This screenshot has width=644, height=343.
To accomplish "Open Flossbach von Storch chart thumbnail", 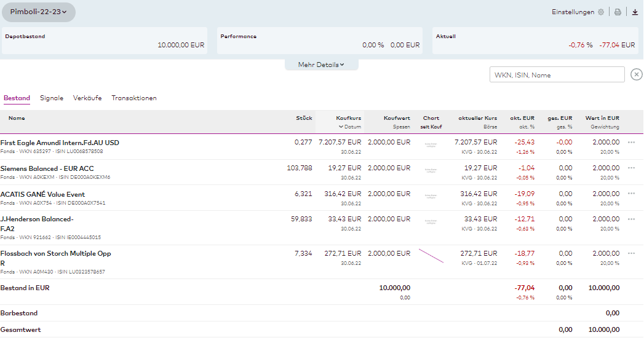I will click(x=431, y=256).
